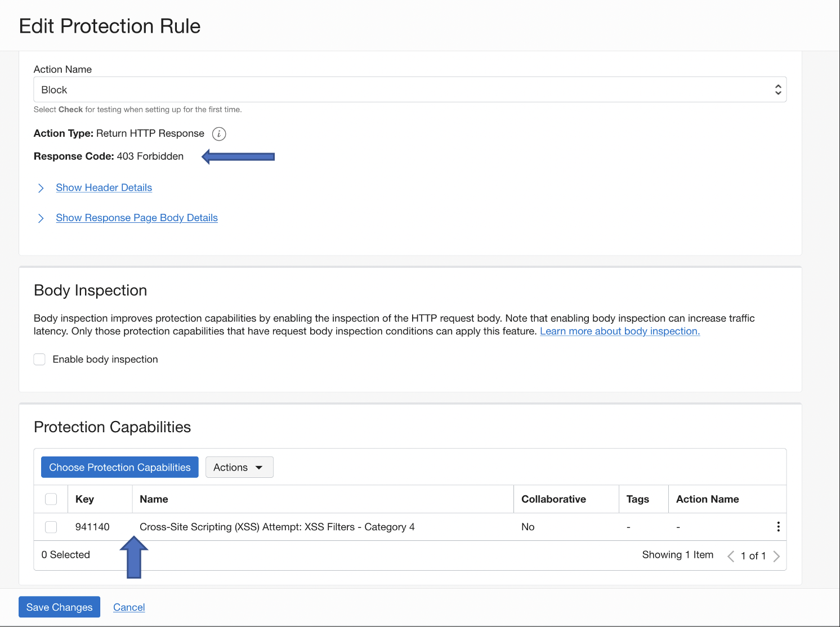Expand the Show Response Page Body chevron
Image resolution: width=840 pixels, height=627 pixels.
click(41, 218)
